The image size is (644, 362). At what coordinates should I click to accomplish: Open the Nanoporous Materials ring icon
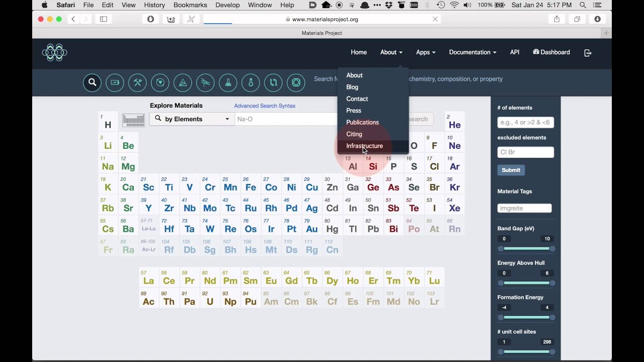click(x=296, y=82)
